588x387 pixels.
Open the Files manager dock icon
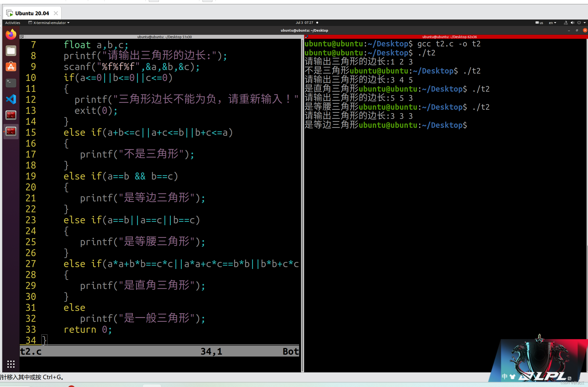pos(11,51)
